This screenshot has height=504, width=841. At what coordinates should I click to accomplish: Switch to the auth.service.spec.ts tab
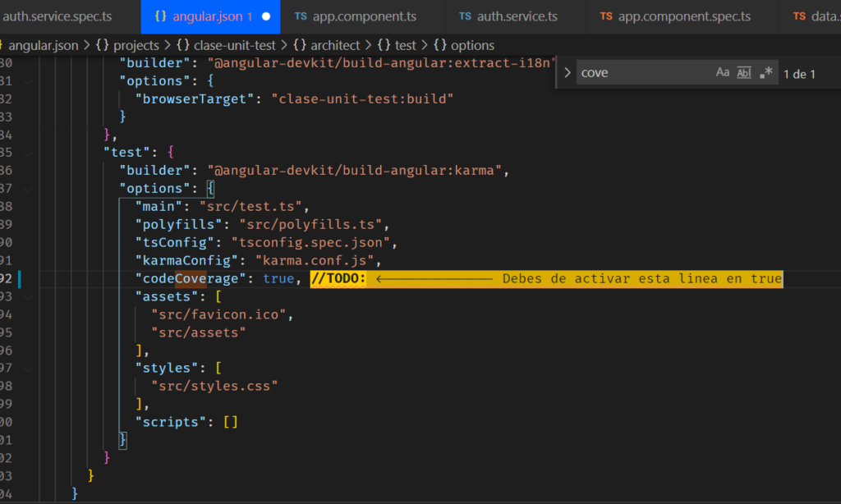56,16
